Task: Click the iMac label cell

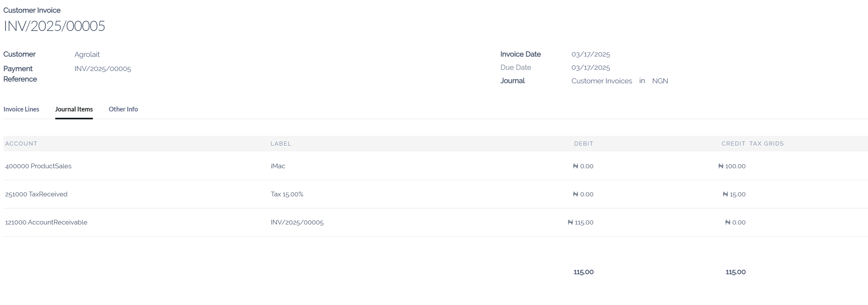Action: (x=278, y=166)
